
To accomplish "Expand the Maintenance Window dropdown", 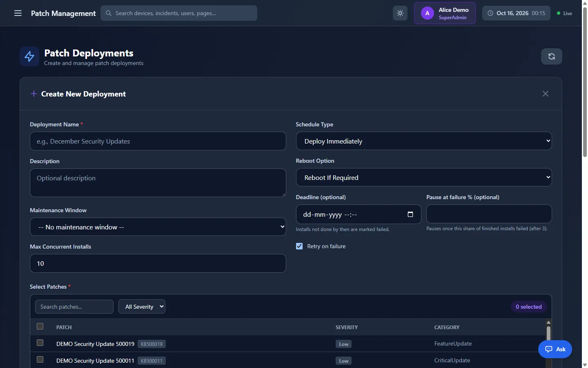I will [158, 227].
